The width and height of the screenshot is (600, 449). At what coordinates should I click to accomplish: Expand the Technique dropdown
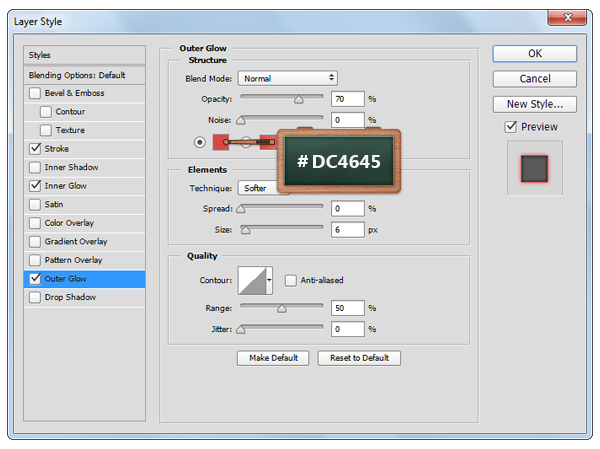pos(264,188)
